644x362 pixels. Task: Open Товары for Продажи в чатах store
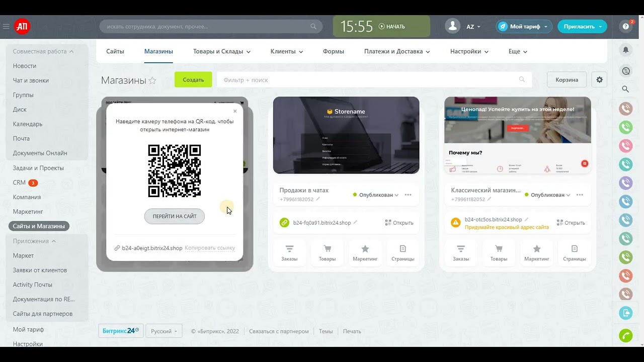(327, 253)
